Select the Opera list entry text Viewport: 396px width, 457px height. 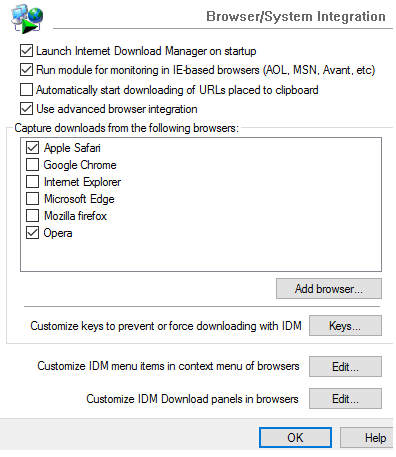[58, 233]
